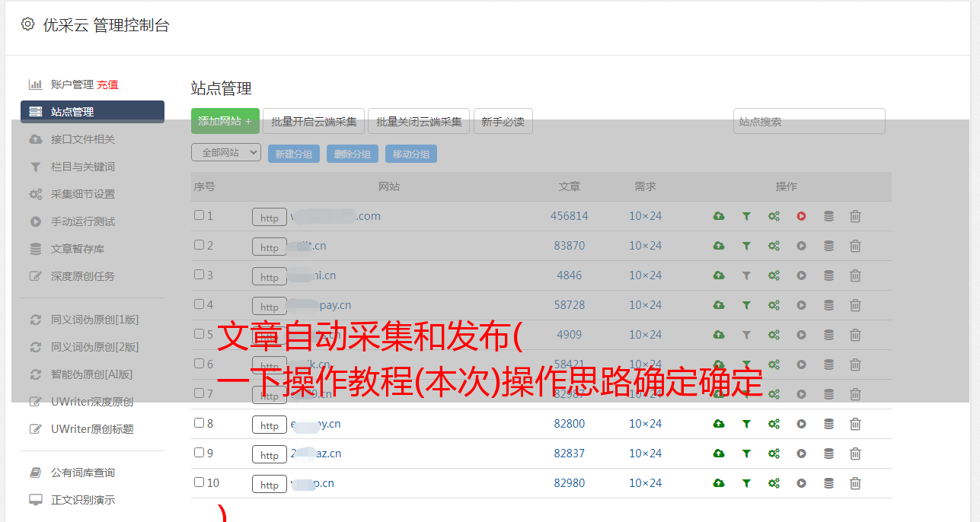
Task: Click the http button in row 8
Action: [x=270, y=425]
